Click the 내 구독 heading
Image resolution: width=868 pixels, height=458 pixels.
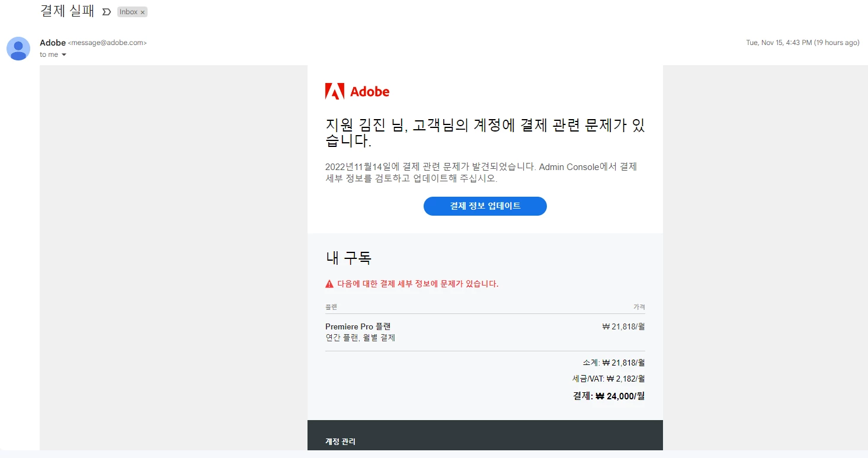coord(348,258)
